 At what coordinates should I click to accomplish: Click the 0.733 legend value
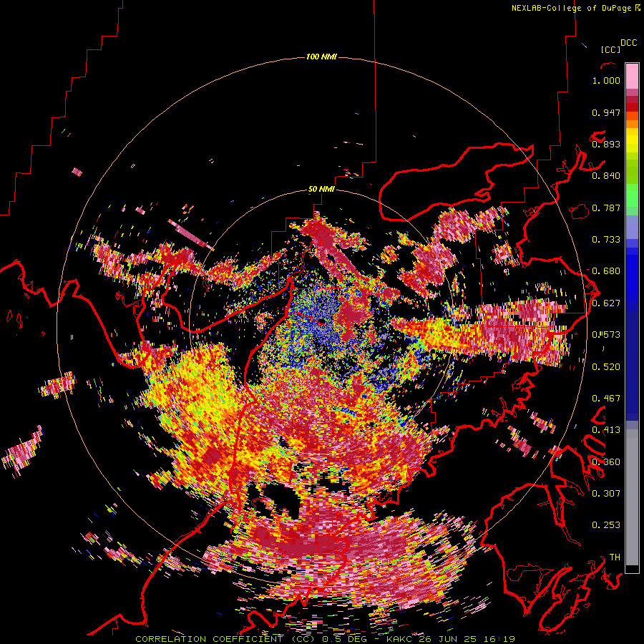point(606,240)
